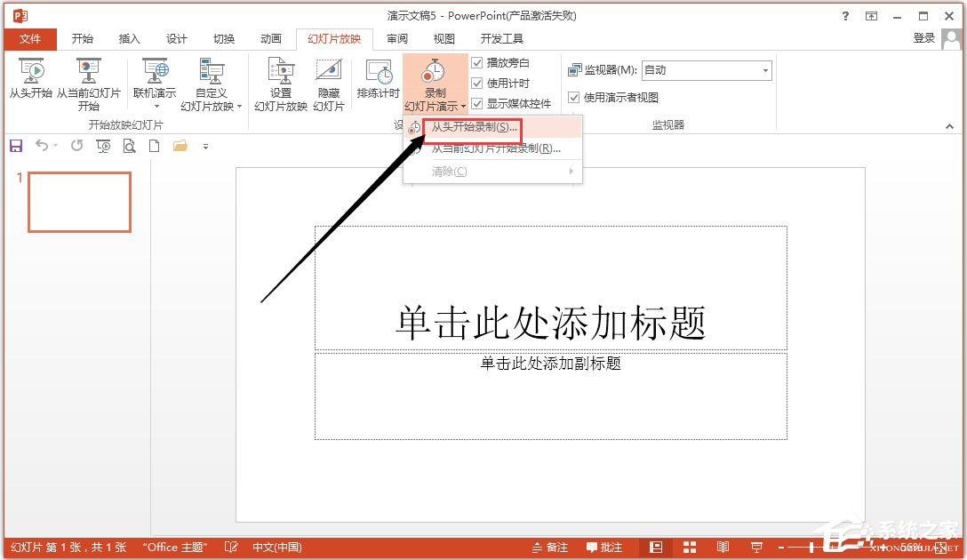Toggle the 使用计时 checkbox
Image resolution: width=967 pixels, height=560 pixels.
(476, 83)
